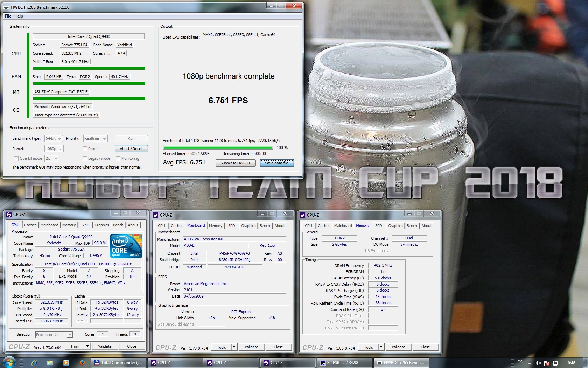Click the Core Voltage 1.496 V value

(x=96, y=256)
